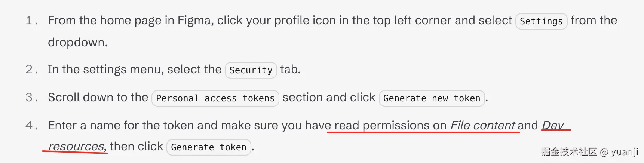The image size is (644, 163).
Task: Click the Generate new token label
Action: (x=432, y=98)
